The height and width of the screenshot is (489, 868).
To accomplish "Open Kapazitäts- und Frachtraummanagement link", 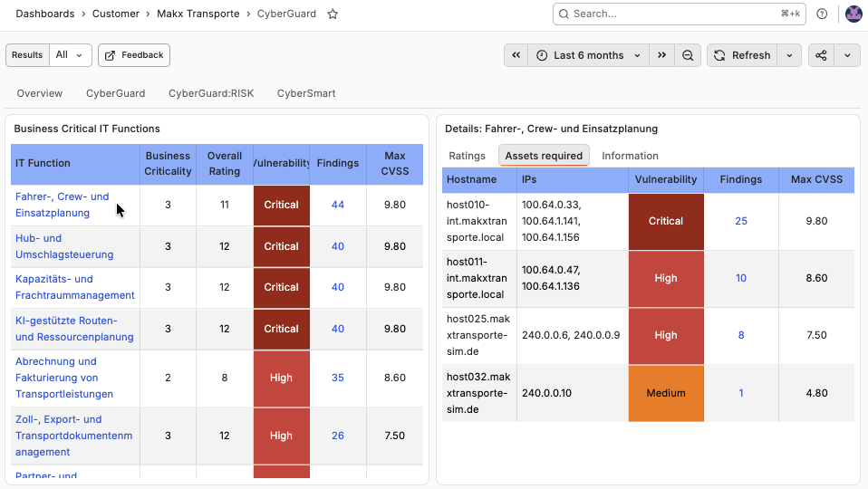I will point(74,287).
